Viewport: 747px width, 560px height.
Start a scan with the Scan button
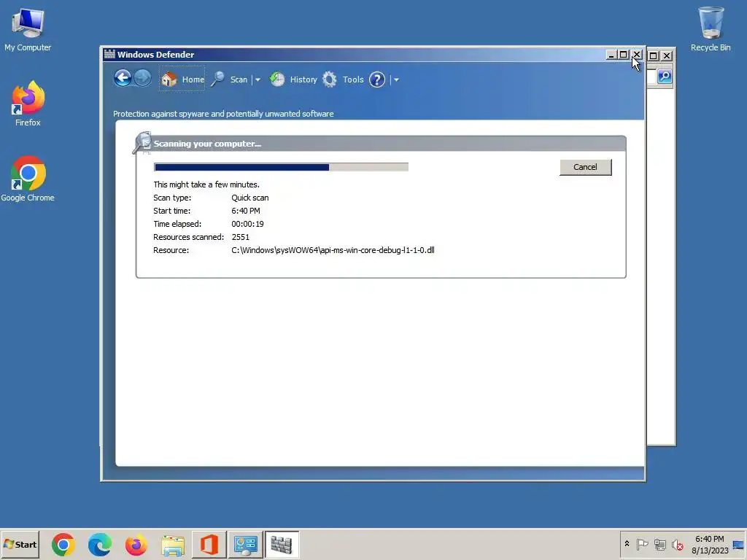(230, 79)
